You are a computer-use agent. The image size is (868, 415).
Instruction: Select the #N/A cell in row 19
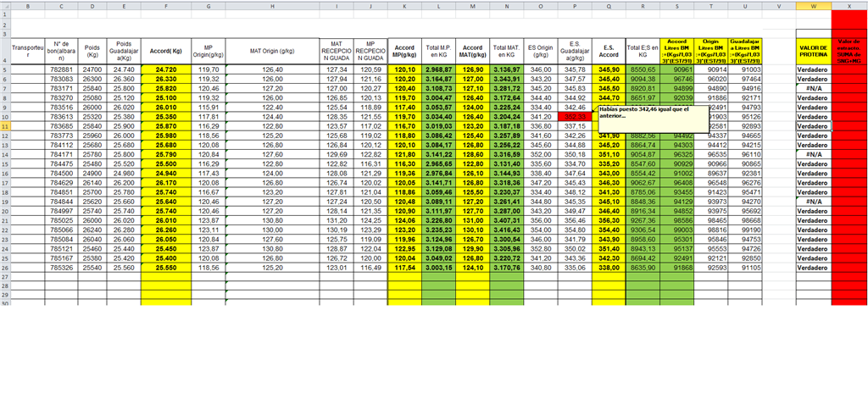[814, 202]
